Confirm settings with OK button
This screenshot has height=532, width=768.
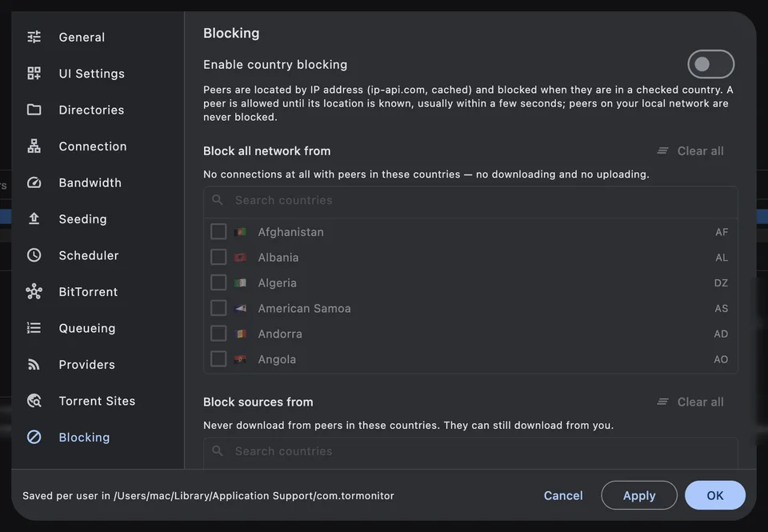[x=715, y=495]
